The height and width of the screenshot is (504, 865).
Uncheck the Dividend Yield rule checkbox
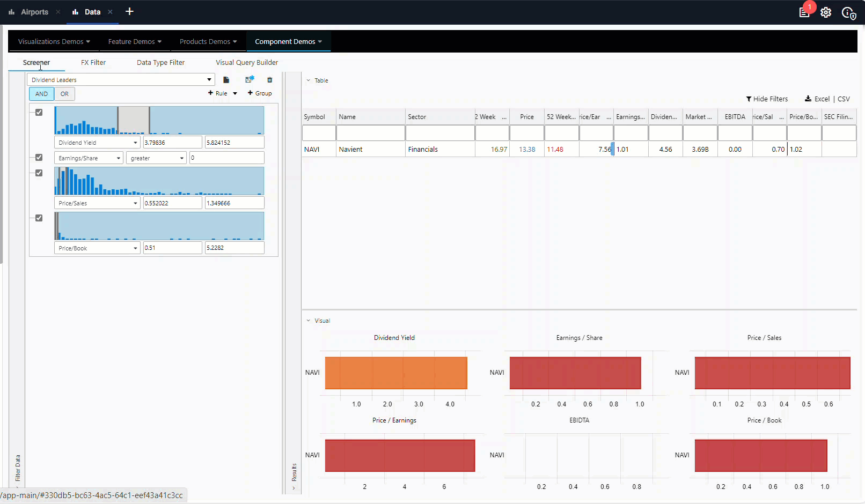[x=39, y=113]
